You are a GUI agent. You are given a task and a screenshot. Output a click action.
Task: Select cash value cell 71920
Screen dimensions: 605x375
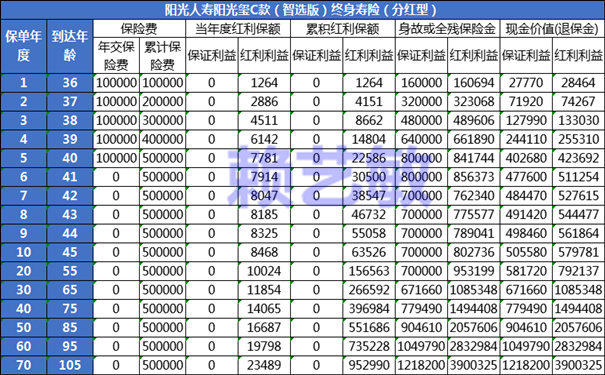point(526,101)
